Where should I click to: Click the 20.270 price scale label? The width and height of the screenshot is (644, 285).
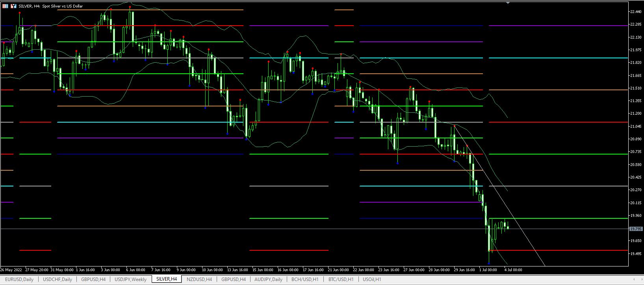click(636, 190)
